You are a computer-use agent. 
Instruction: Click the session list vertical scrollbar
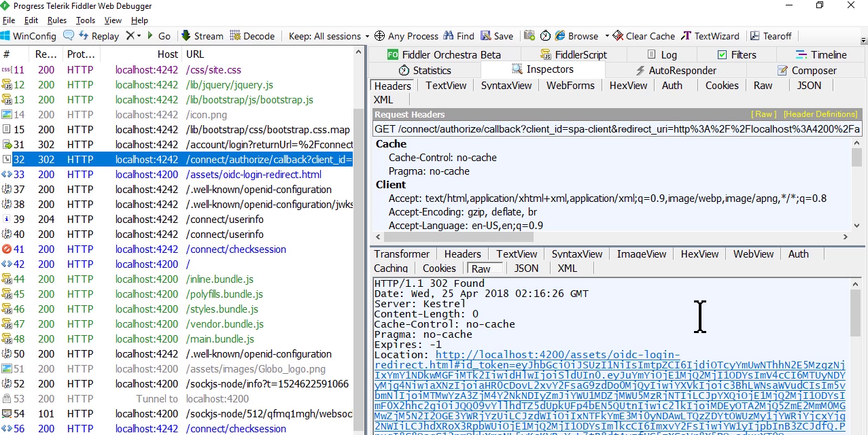[360, 241]
